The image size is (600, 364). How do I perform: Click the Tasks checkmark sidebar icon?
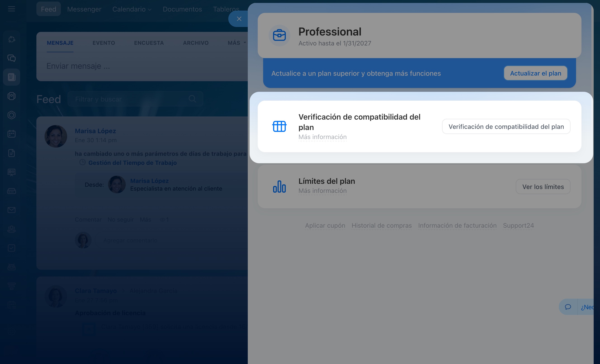12,248
